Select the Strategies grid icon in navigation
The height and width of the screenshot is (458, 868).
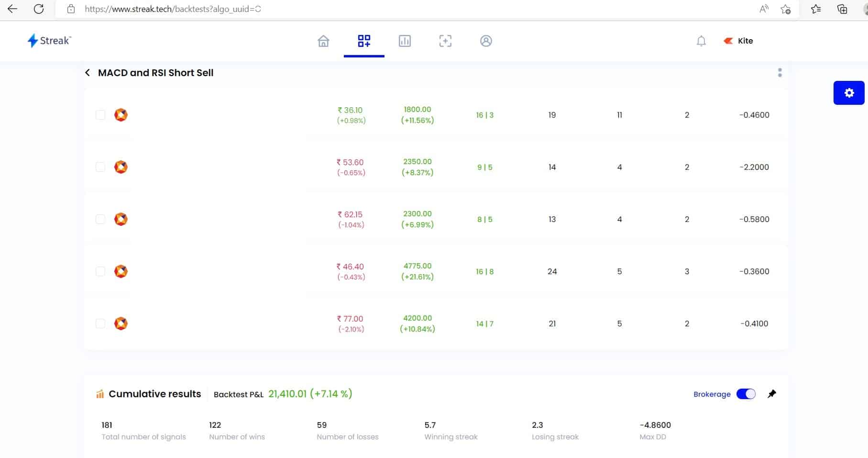click(364, 41)
